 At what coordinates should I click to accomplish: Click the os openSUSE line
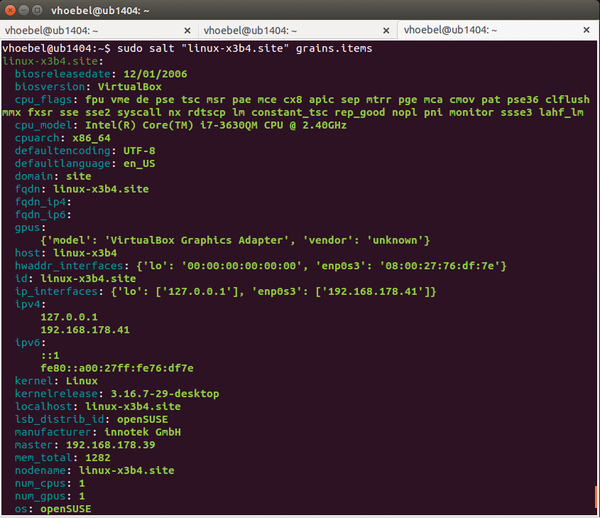[53, 509]
